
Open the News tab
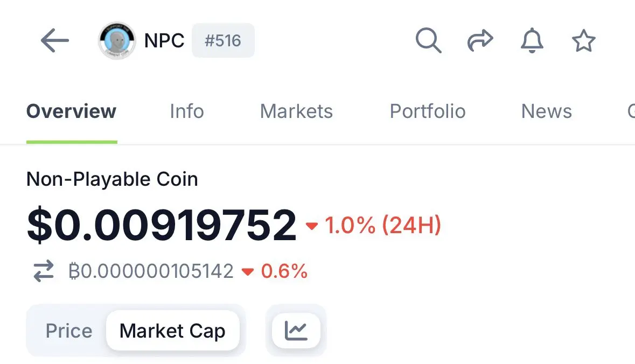(546, 111)
